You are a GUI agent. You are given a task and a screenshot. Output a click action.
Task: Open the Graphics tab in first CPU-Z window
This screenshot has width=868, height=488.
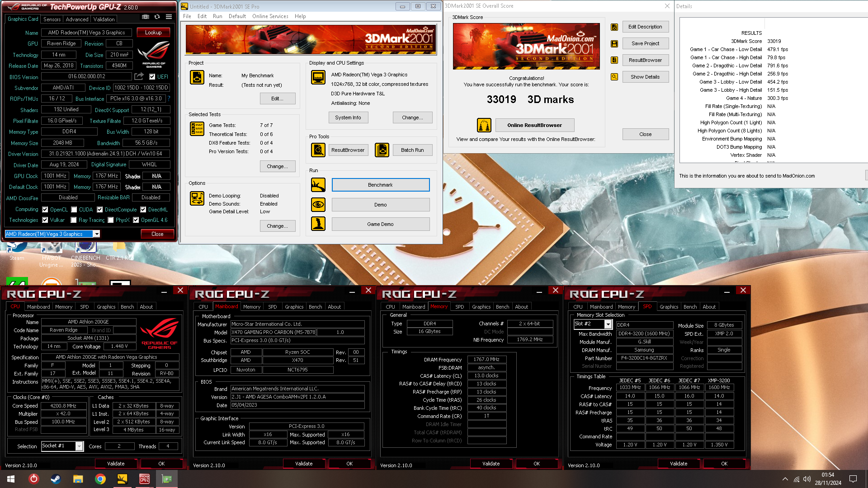point(106,307)
